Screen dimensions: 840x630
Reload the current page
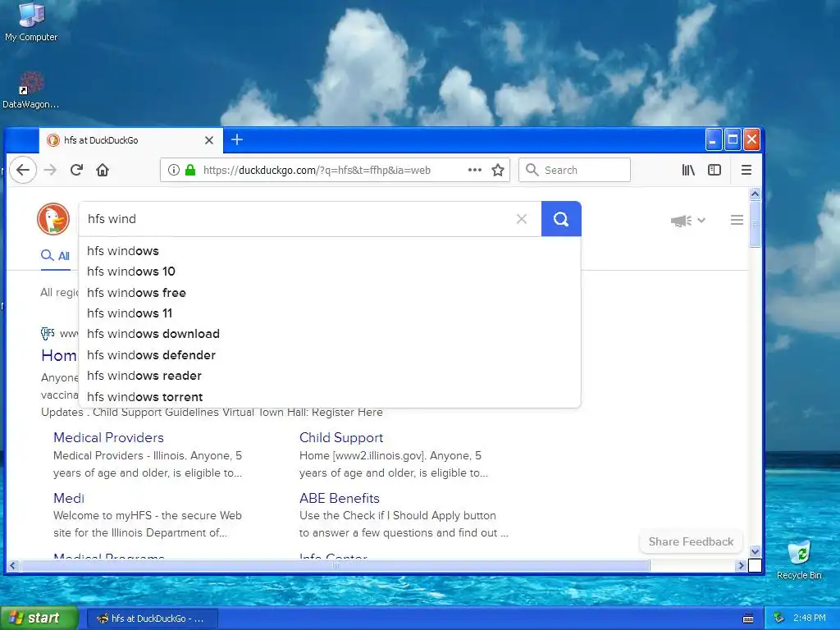pos(76,171)
